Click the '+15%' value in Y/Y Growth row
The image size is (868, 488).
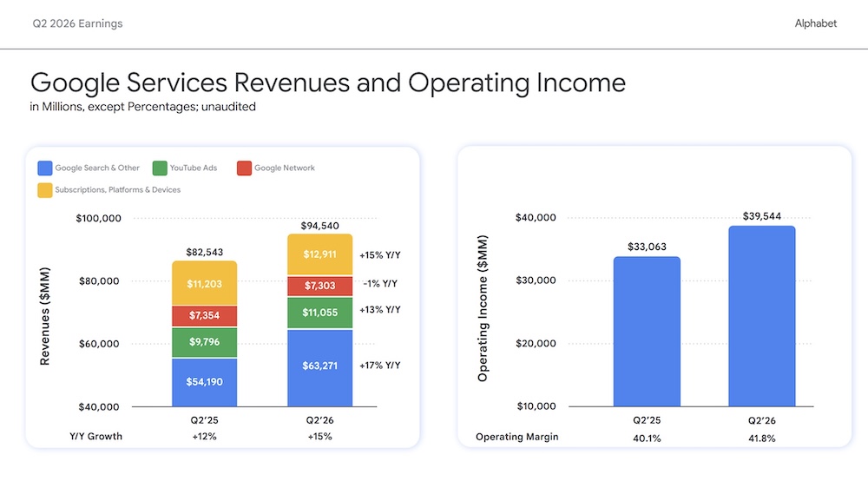coord(320,437)
